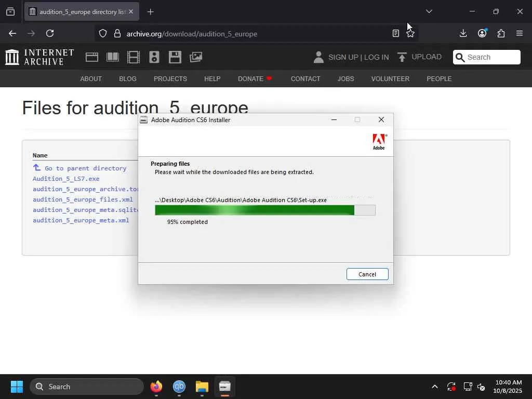Click the Internet Archive logo
This screenshot has width=532, height=399.
point(39,57)
